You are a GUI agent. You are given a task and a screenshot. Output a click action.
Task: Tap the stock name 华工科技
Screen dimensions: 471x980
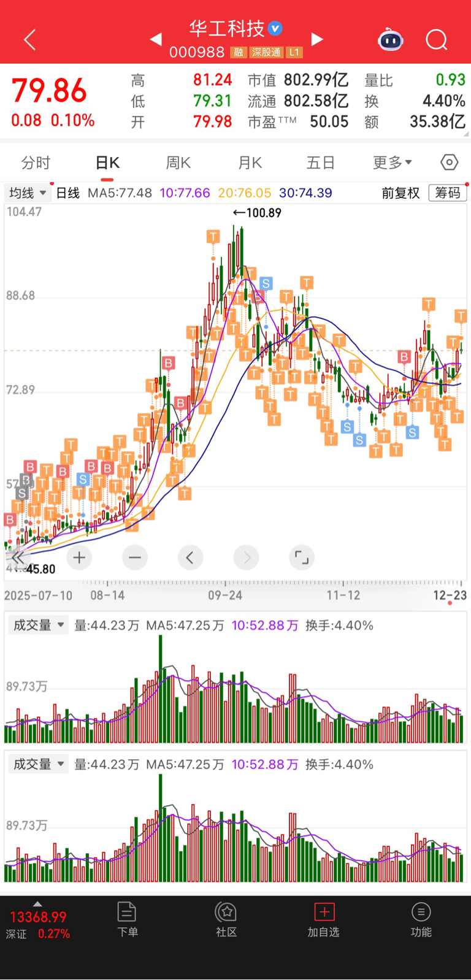click(227, 28)
